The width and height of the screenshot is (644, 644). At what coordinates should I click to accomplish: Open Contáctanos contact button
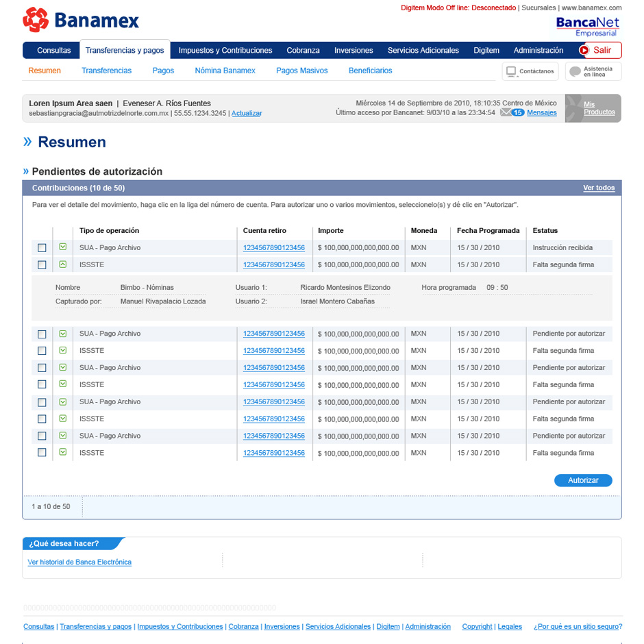[530, 71]
